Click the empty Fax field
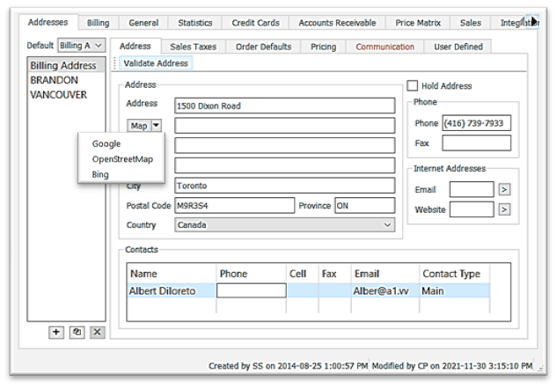Image resolution: width=557 pixels, height=388 pixels. click(476, 143)
